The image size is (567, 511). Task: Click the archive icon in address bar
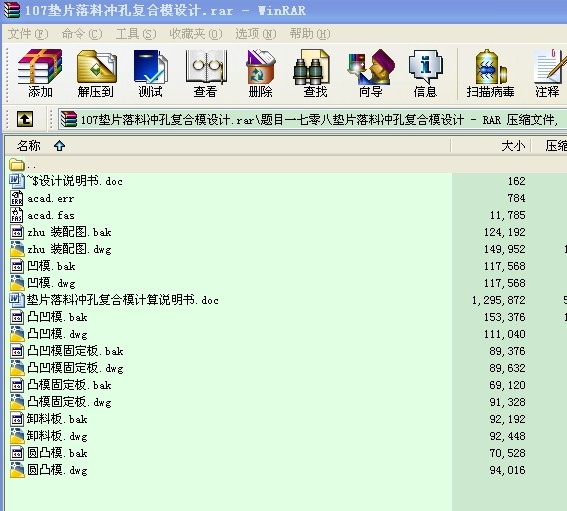coord(69,119)
